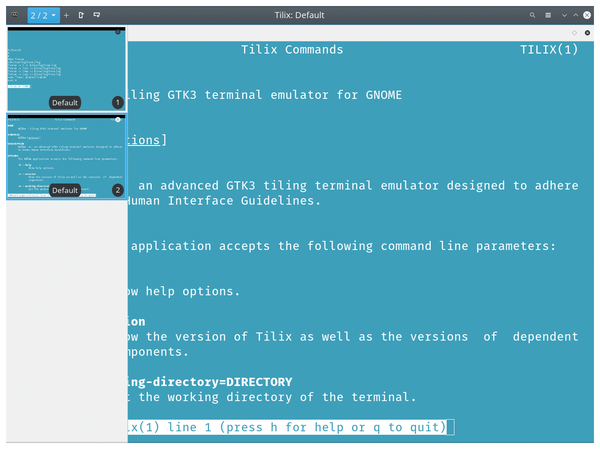Viewport: 600px width, 449px height.
Task: Minimize the Tilix window
Action: [x=564, y=15]
